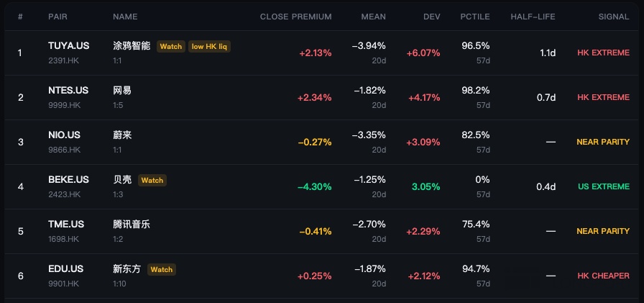Click the Watch badge next to 涂鸦智能

click(x=171, y=47)
